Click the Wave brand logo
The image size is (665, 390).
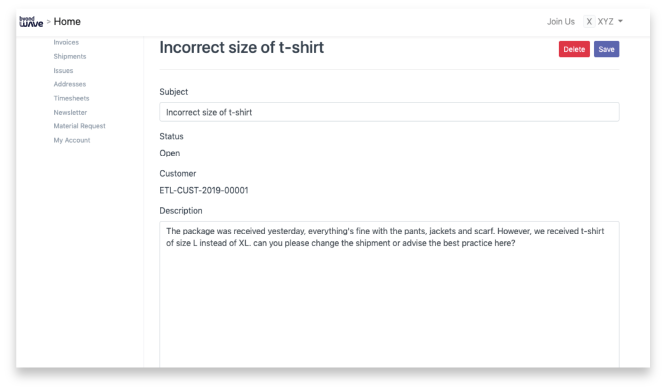coord(31,22)
